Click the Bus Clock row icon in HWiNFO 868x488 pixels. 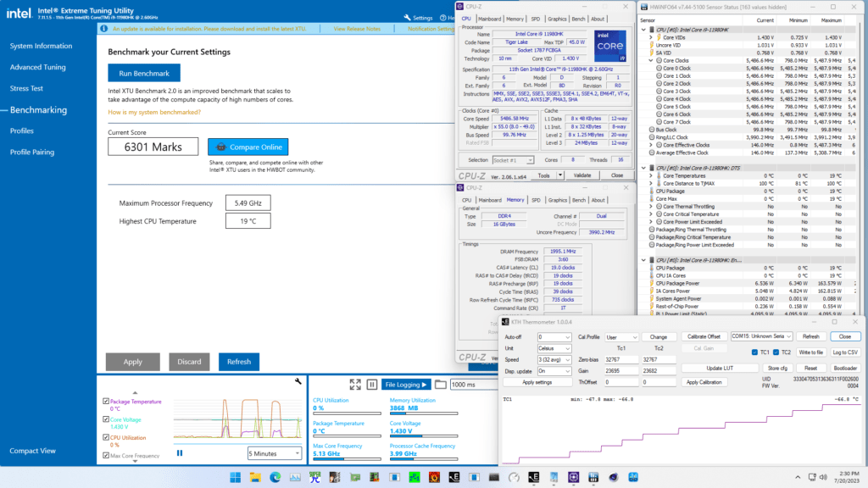tap(652, 130)
